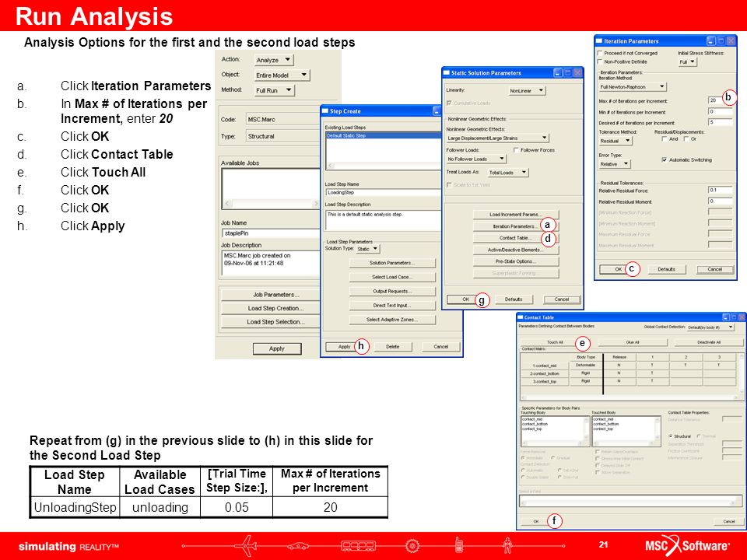Image resolution: width=747 pixels, height=560 pixels.
Task: Click the Active/Deactive Elements button
Action: (x=515, y=250)
